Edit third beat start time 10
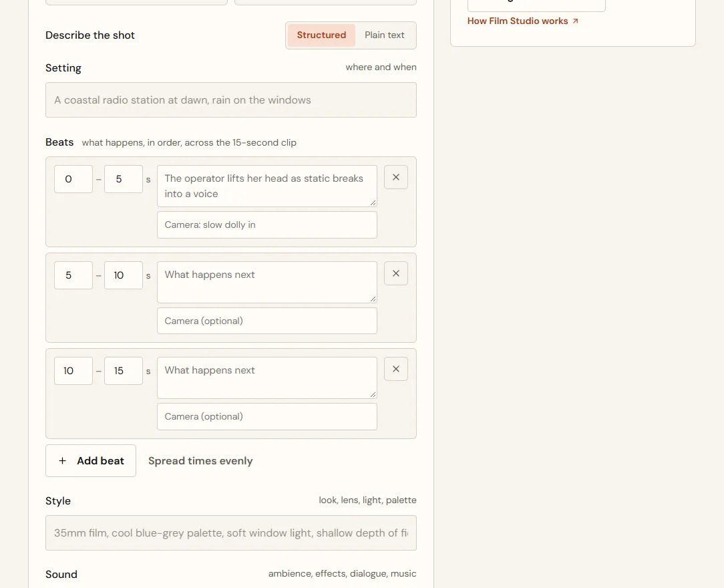This screenshot has width=724, height=588. click(x=73, y=371)
